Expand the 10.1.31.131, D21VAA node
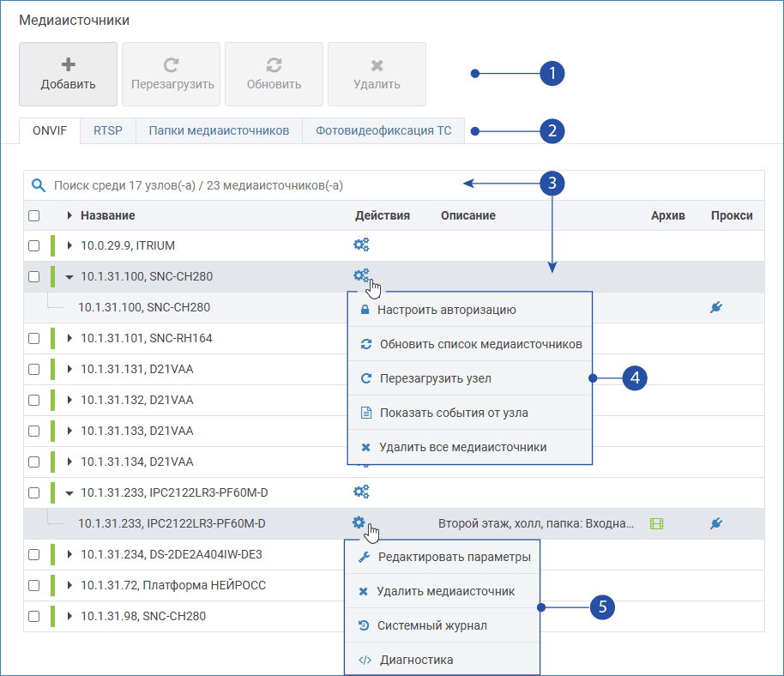 (x=69, y=369)
